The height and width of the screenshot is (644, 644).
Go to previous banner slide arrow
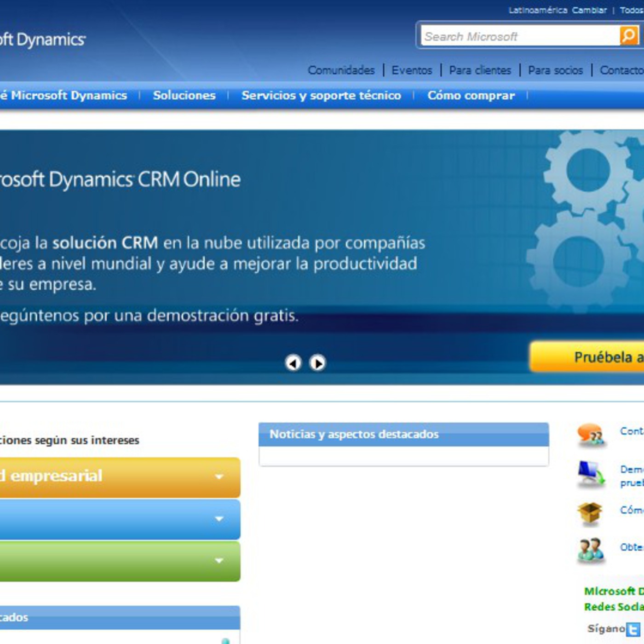293,363
